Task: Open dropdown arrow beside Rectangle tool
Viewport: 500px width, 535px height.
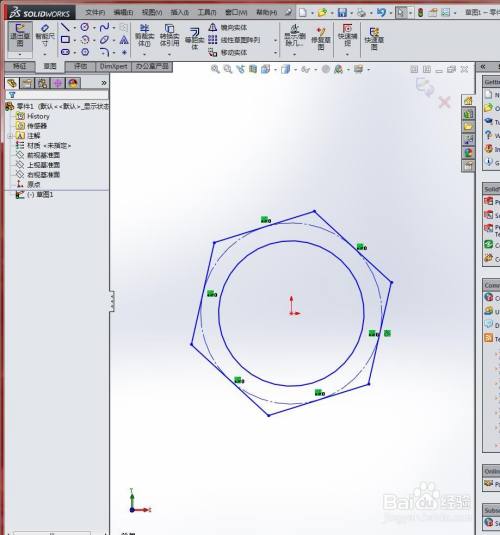Action: pyautogui.click(x=74, y=40)
